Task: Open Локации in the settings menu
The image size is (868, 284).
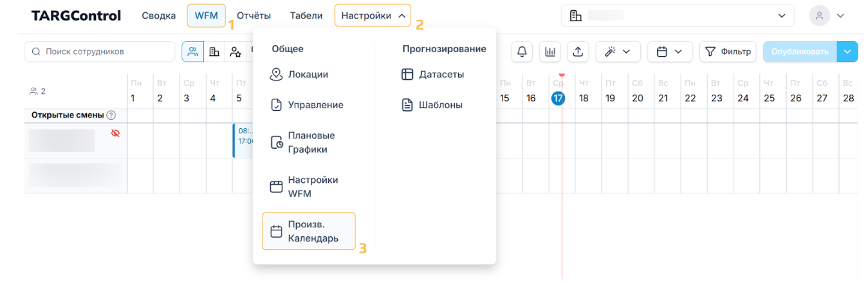Action: (x=308, y=75)
